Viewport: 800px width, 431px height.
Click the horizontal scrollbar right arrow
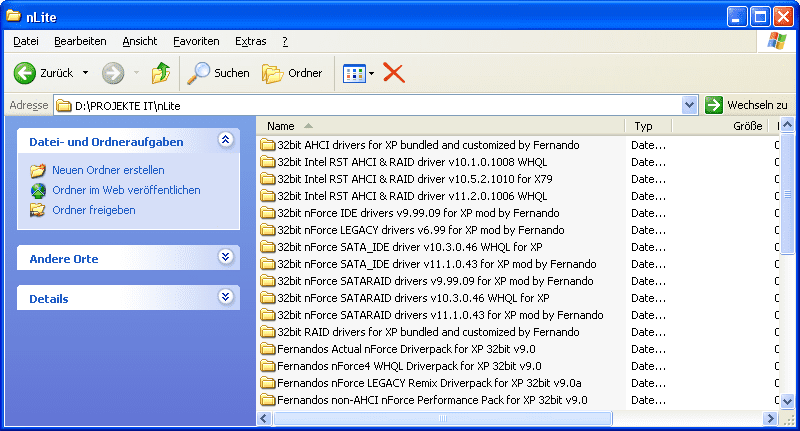click(x=771, y=418)
